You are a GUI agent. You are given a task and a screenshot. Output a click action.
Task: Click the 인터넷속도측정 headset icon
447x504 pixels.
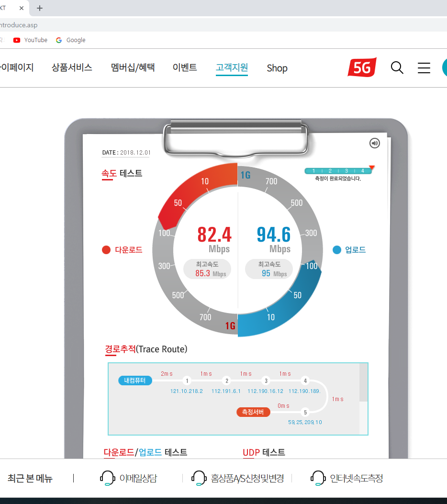[x=317, y=478]
